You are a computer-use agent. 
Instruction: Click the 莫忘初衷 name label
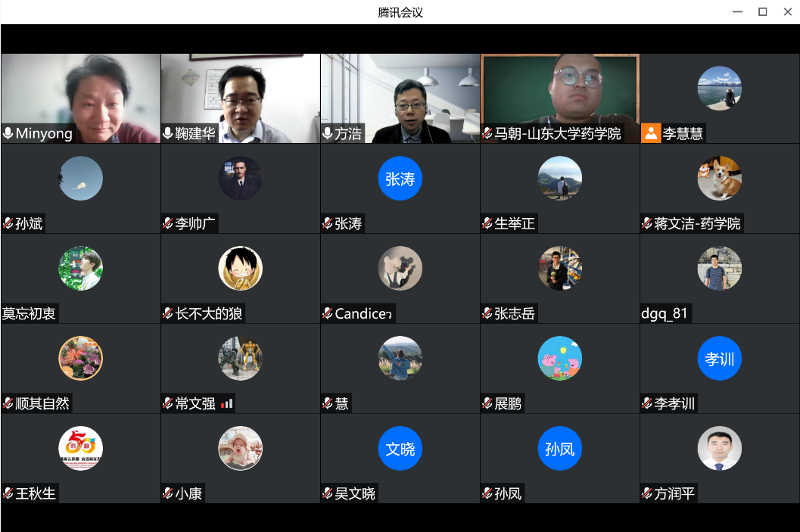click(x=29, y=314)
